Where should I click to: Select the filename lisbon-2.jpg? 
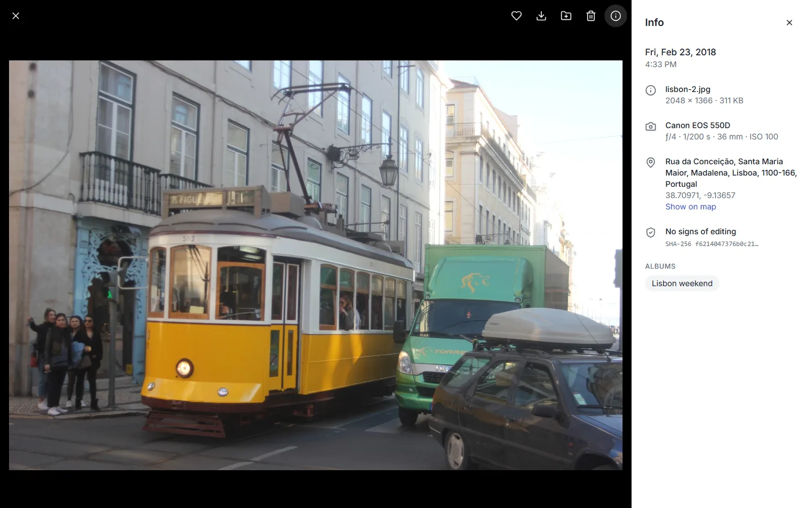(x=688, y=89)
